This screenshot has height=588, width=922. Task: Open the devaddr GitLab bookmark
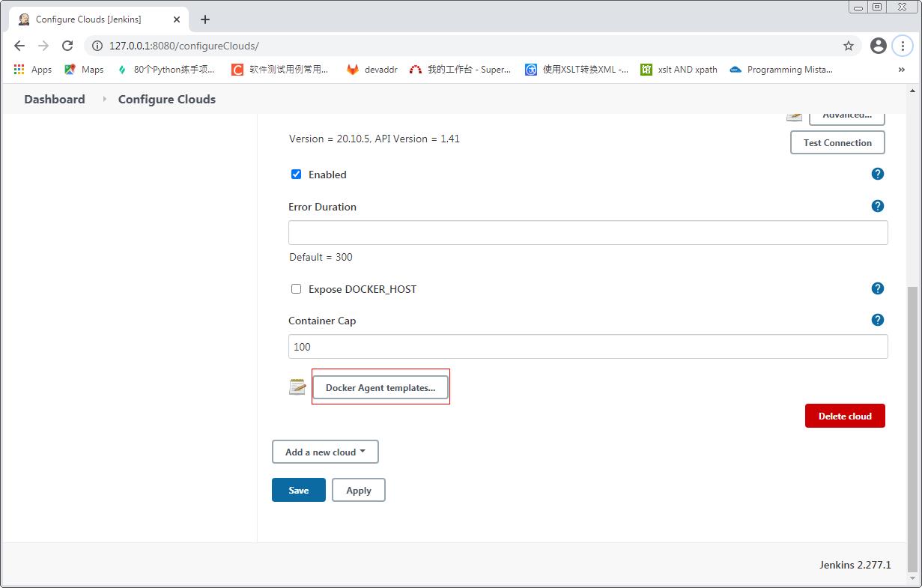(x=371, y=70)
